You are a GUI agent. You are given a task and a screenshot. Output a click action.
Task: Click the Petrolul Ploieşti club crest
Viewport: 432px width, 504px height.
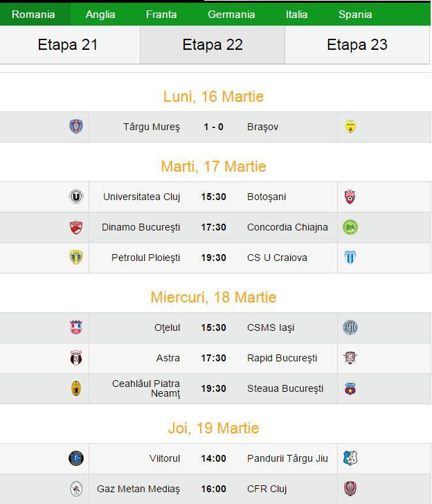pyautogui.click(x=76, y=258)
